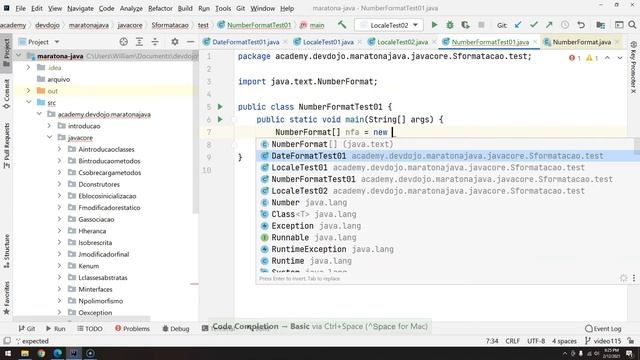Open Event Log
This screenshot has height=360, width=640.
coord(603,328)
